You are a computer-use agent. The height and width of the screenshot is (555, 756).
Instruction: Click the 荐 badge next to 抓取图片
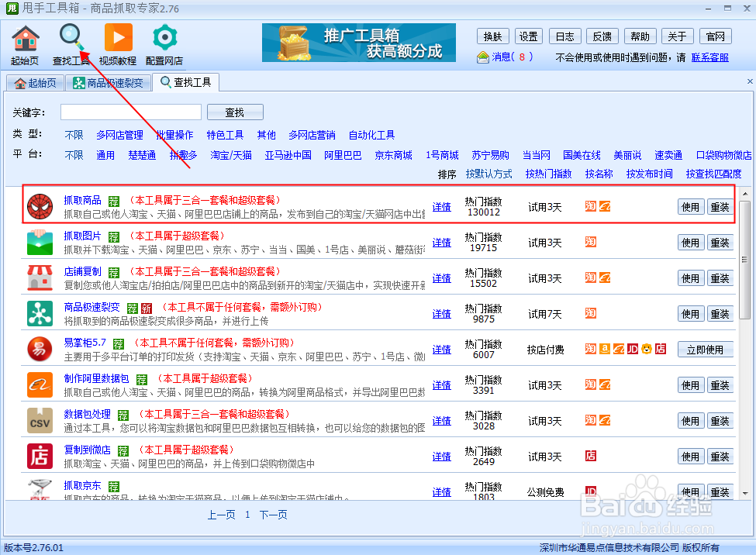pos(114,236)
